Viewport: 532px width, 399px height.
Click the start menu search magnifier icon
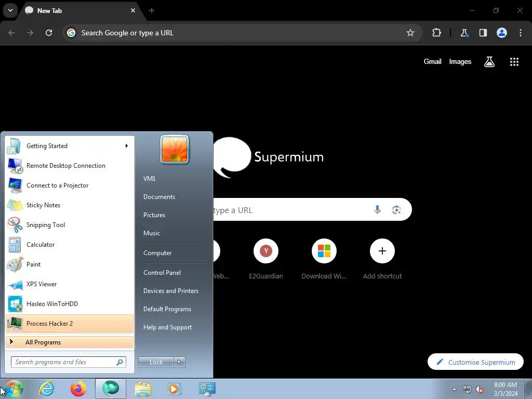coord(119,362)
